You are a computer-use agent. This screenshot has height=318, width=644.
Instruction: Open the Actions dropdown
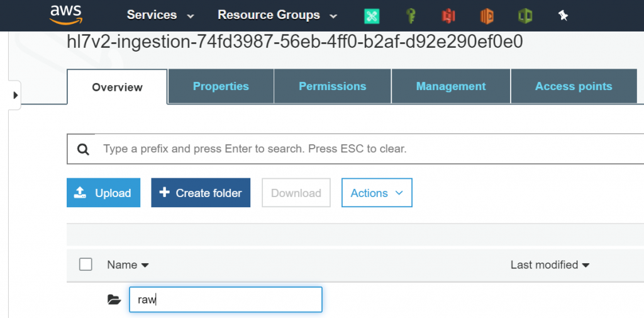[377, 193]
